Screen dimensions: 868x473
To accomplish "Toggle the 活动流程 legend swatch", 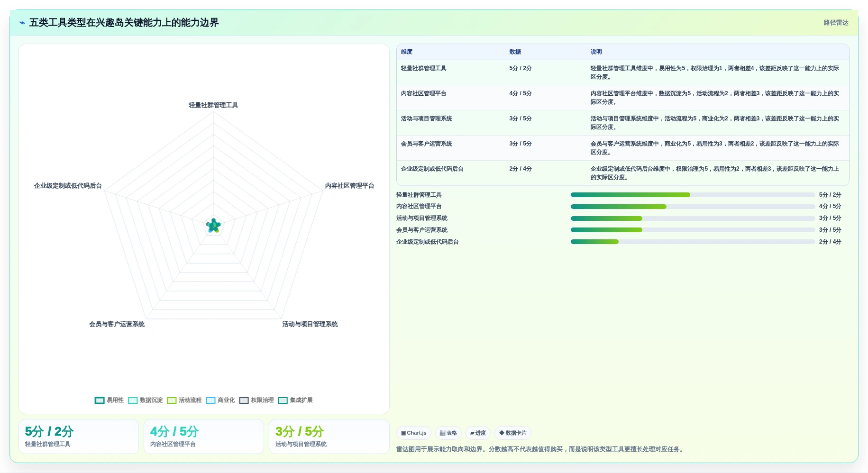I will (172, 400).
